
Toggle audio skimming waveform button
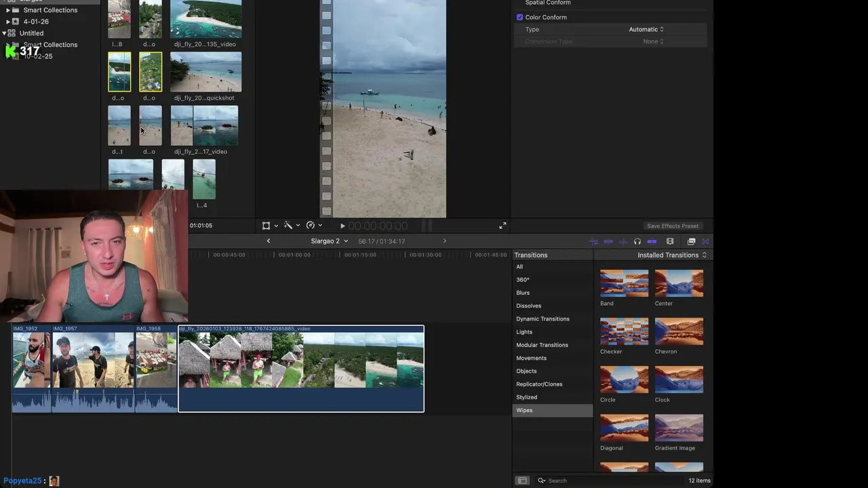pyautogui.click(x=623, y=241)
